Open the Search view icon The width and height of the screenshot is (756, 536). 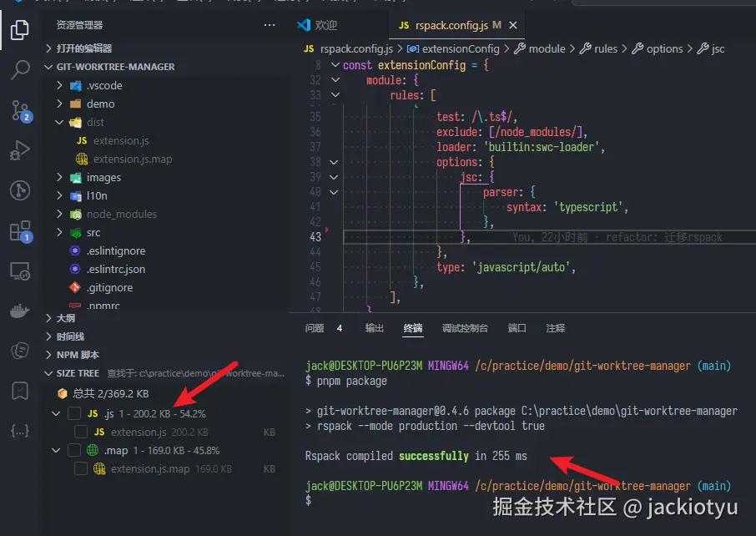[20, 70]
